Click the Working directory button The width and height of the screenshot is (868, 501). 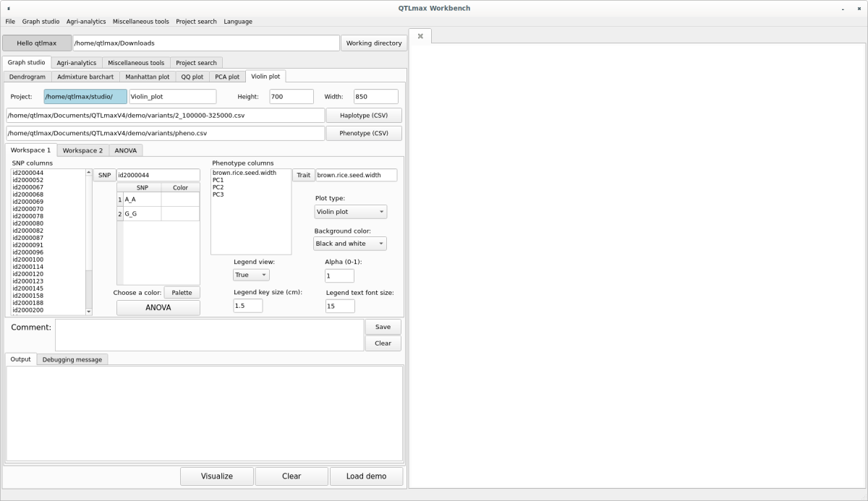(x=373, y=43)
